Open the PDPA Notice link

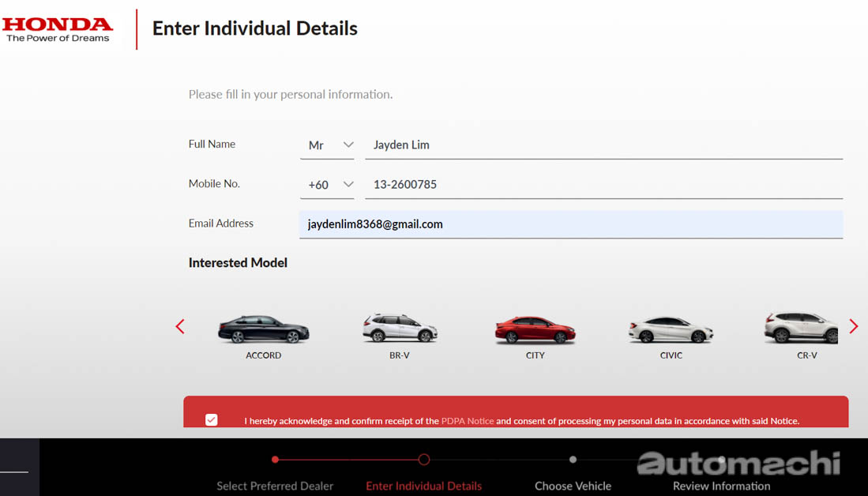click(x=468, y=421)
